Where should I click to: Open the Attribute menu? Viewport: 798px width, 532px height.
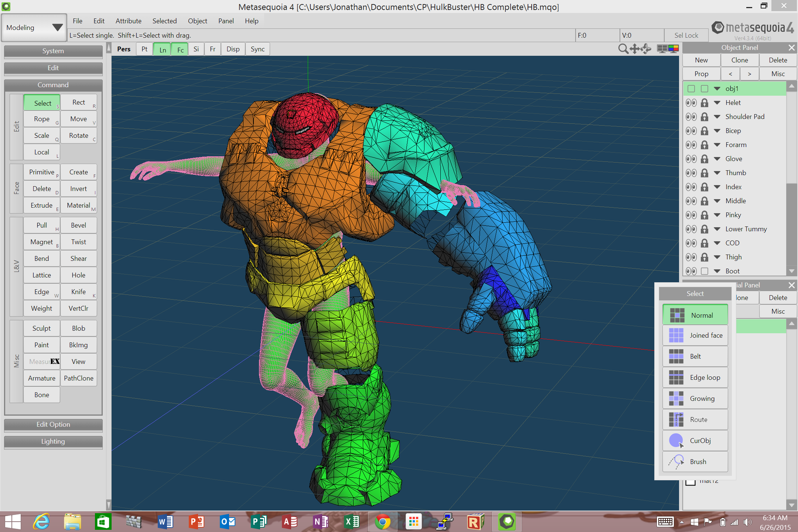(x=129, y=21)
